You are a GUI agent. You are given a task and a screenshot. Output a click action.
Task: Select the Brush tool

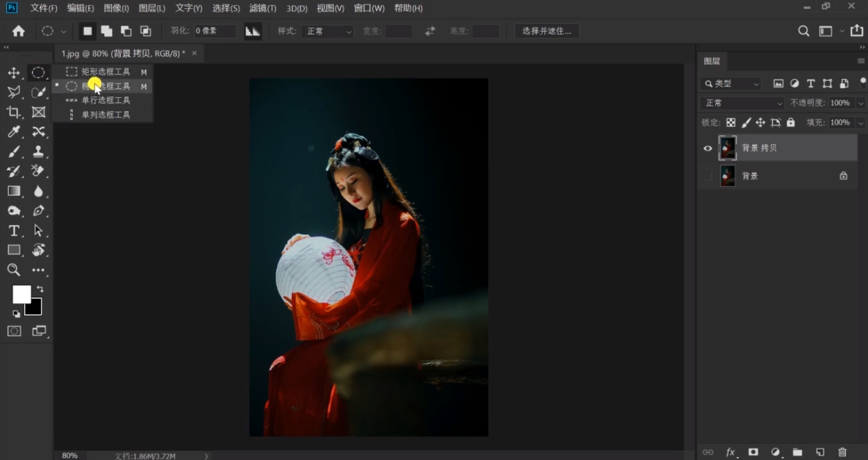14,151
